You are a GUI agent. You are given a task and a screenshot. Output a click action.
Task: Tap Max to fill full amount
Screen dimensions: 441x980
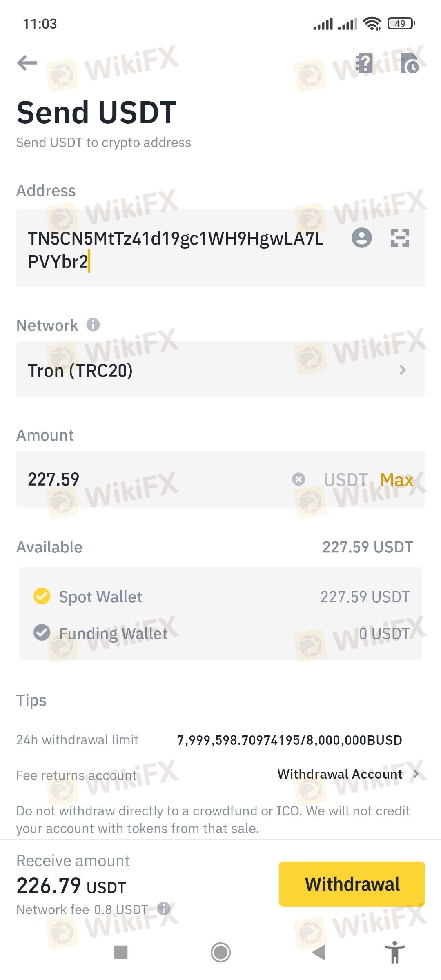[396, 480]
